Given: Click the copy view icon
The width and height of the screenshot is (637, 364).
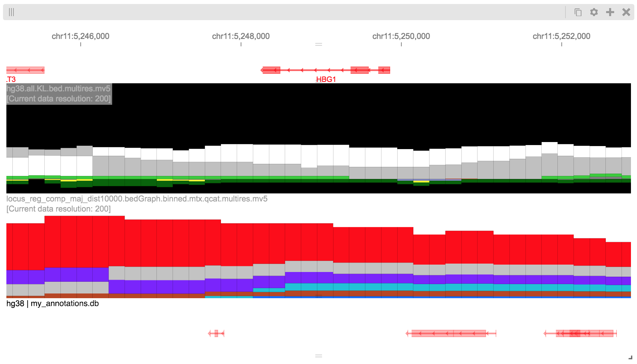Looking at the screenshot, I should point(578,12).
